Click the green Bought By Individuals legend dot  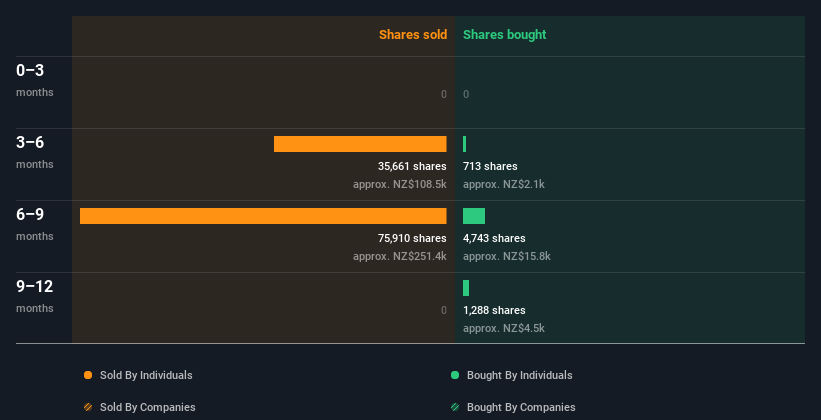[x=455, y=375]
